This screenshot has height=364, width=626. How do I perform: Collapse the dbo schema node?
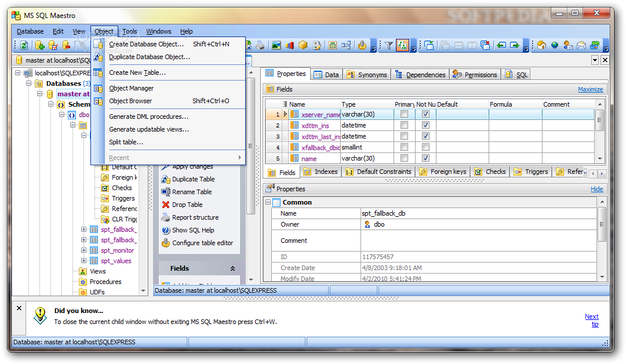click(x=62, y=115)
